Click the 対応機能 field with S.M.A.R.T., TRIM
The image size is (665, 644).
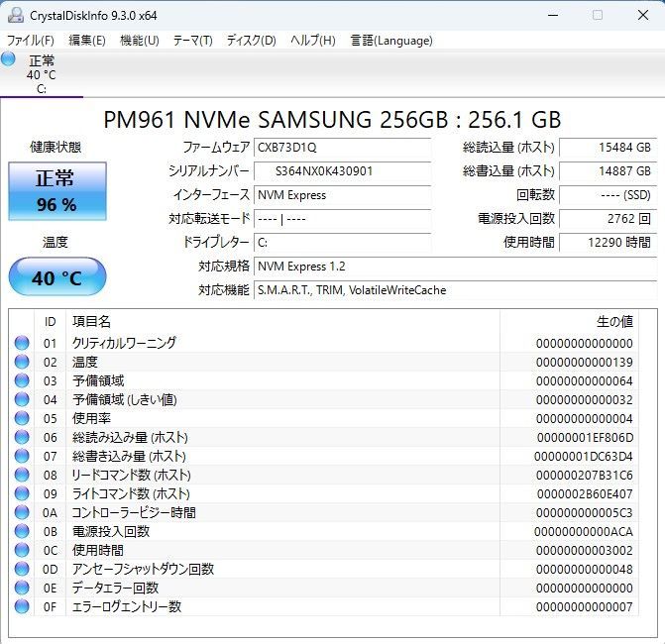tap(456, 290)
